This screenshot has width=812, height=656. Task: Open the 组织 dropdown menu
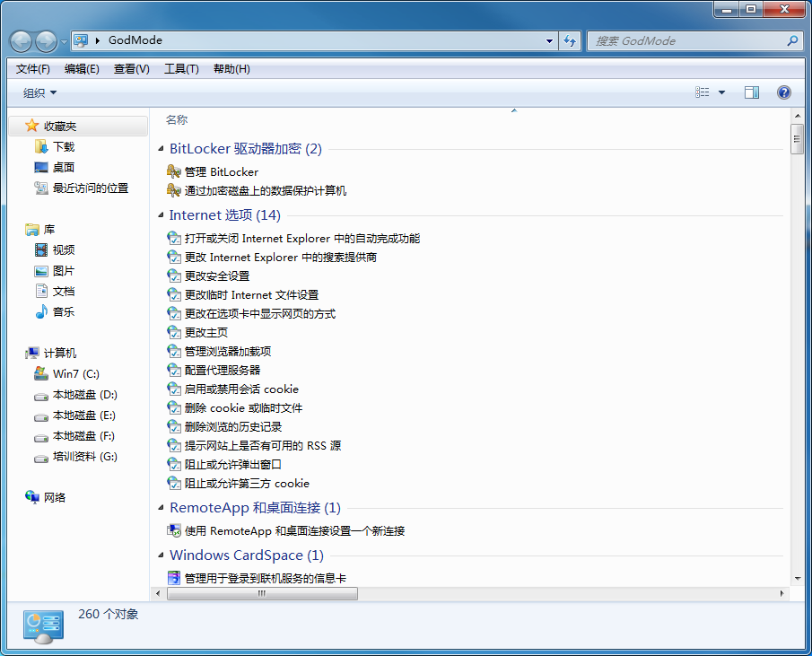pos(36,92)
